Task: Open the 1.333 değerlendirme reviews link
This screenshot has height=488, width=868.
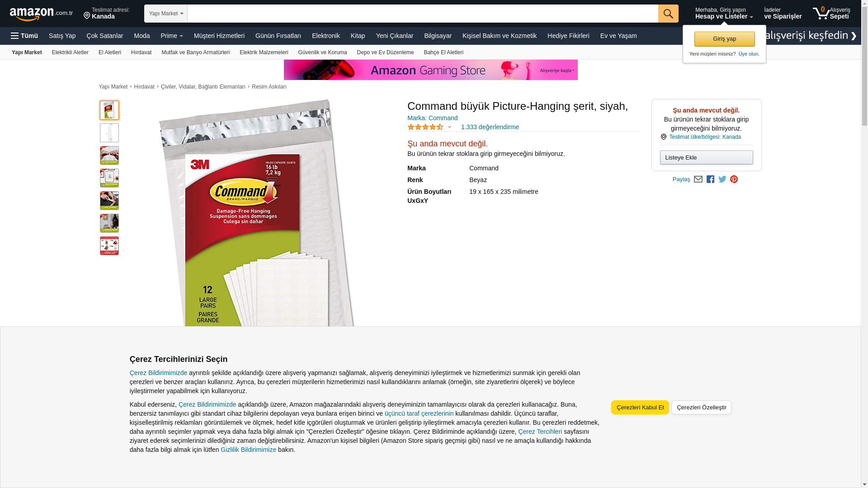Action: [x=490, y=127]
